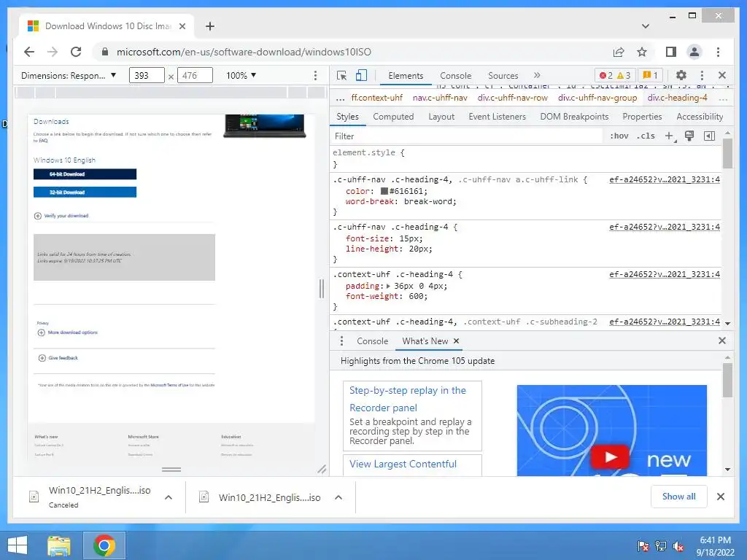Open device toolbar more options menu
The height and width of the screenshot is (560, 747).
coord(315,75)
